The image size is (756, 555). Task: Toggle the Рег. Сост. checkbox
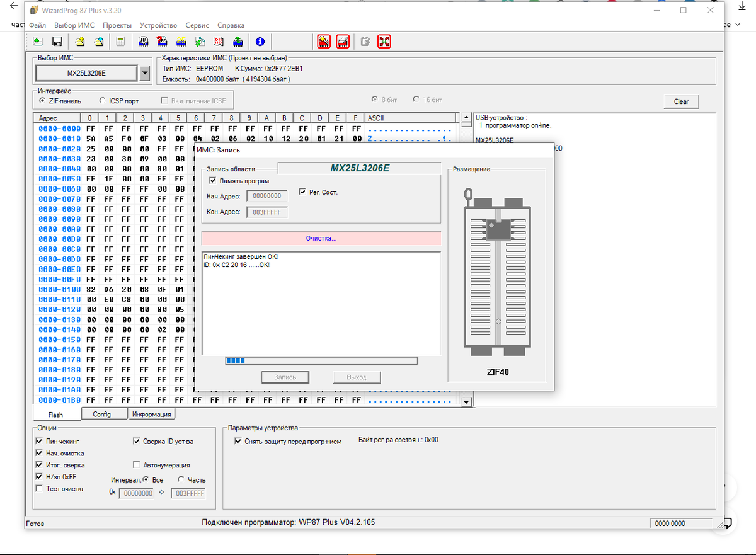(x=303, y=192)
